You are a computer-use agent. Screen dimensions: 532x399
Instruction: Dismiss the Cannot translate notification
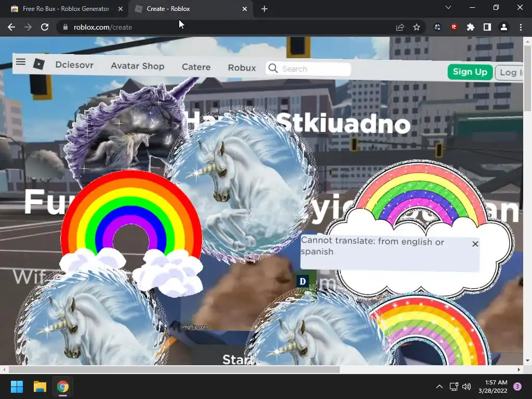[x=475, y=244]
